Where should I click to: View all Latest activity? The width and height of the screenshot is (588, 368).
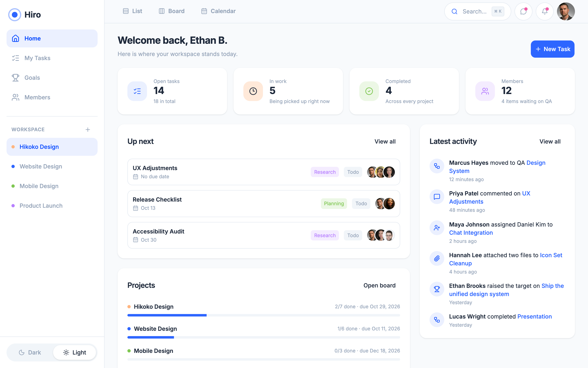click(550, 141)
